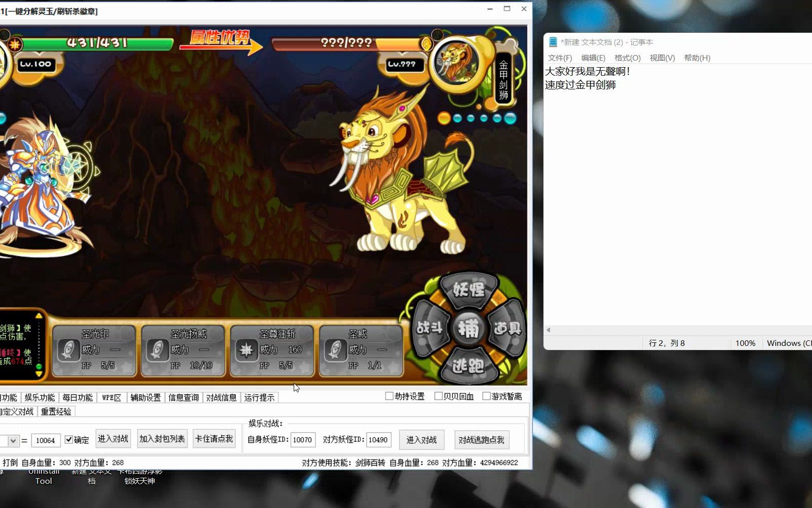
Task: Close the game helper window
Action: 524,9
